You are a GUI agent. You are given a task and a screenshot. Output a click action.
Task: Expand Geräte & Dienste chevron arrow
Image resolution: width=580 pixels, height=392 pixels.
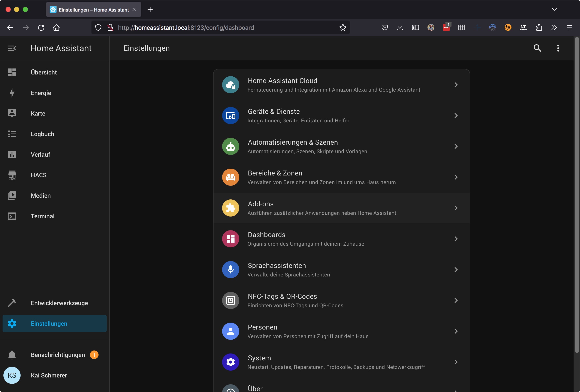tap(456, 116)
